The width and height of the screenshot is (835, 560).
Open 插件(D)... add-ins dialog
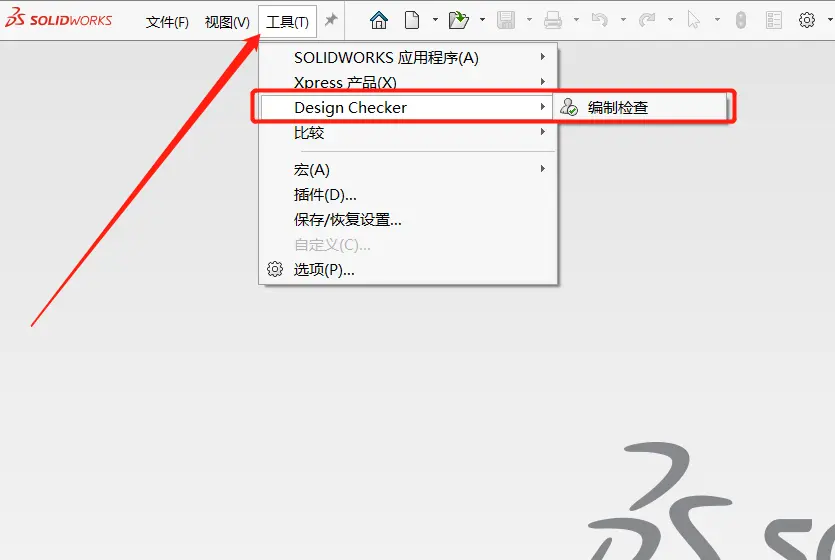(x=408, y=194)
